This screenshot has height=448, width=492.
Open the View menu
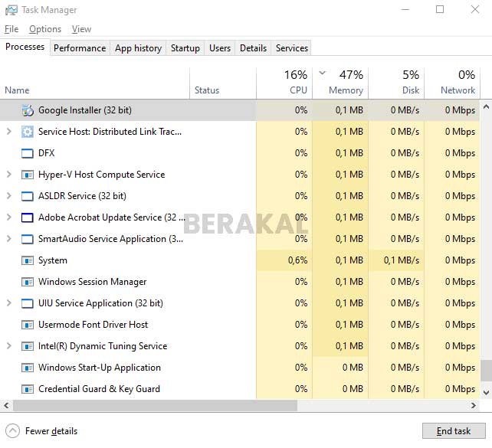(x=81, y=29)
